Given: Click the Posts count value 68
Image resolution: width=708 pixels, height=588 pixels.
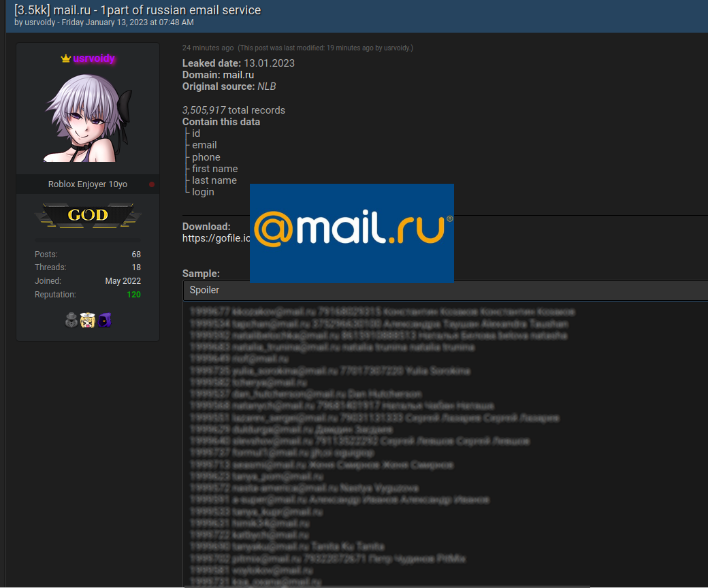Looking at the screenshot, I should tap(136, 254).
